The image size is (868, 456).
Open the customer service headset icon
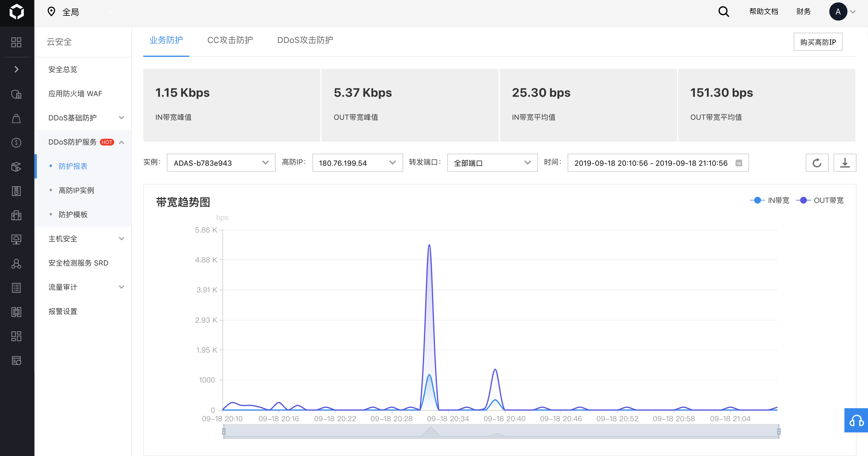tap(856, 421)
